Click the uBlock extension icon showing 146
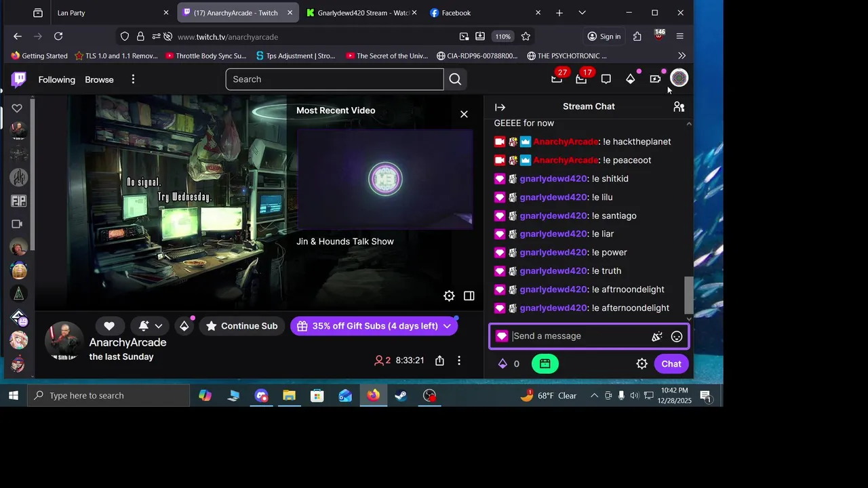Image resolution: width=868 pixels, height=488 pixels. tap(658, 36)
